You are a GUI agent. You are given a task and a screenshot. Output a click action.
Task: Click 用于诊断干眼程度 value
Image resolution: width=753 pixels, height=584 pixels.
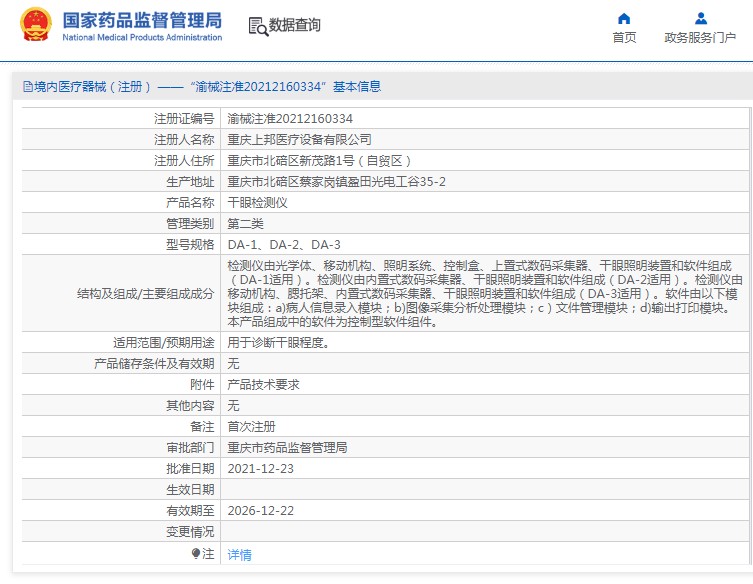click(x=279, y=343)
